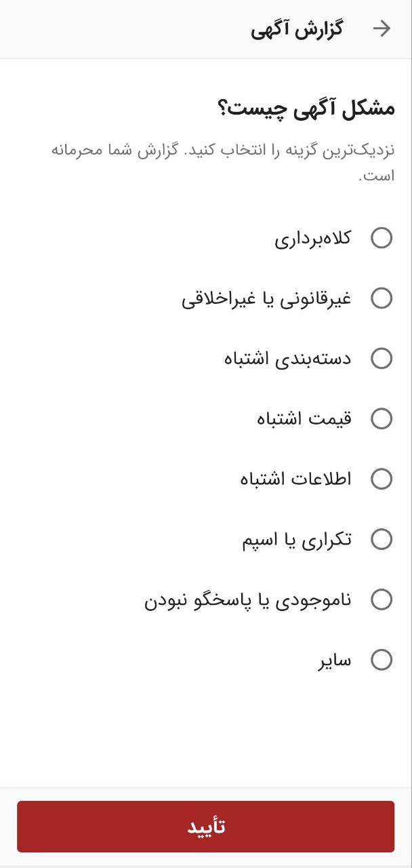
Task: Click the کلاه‌برداری option label text
Action: tap(313, 238)
